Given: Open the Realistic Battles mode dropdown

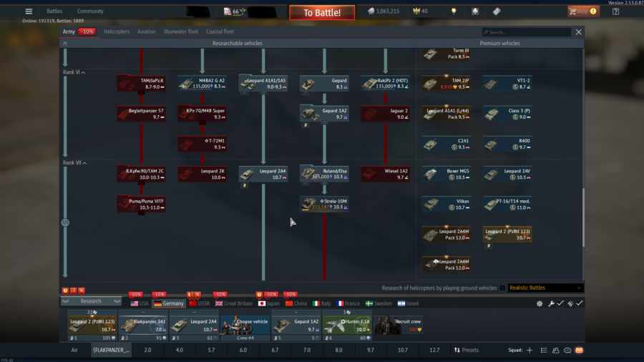Looking at the screenshot, I should point(545,288).
